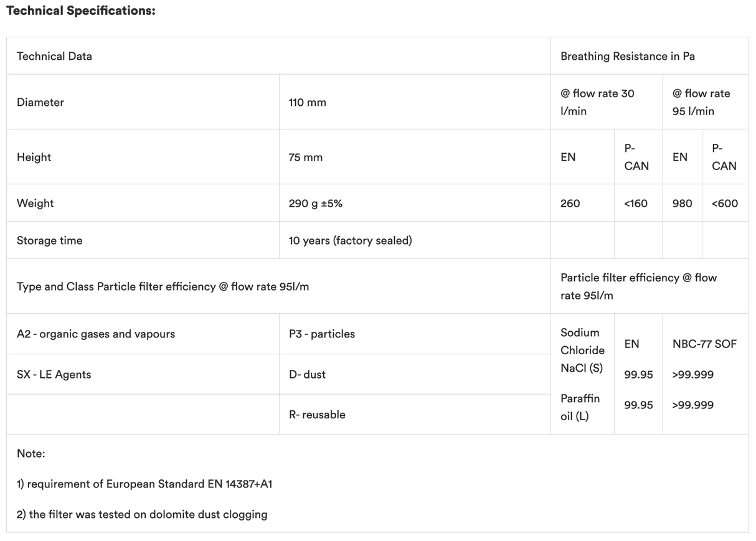Click the weight value 290 g ±5%

(x=315, y=203)
